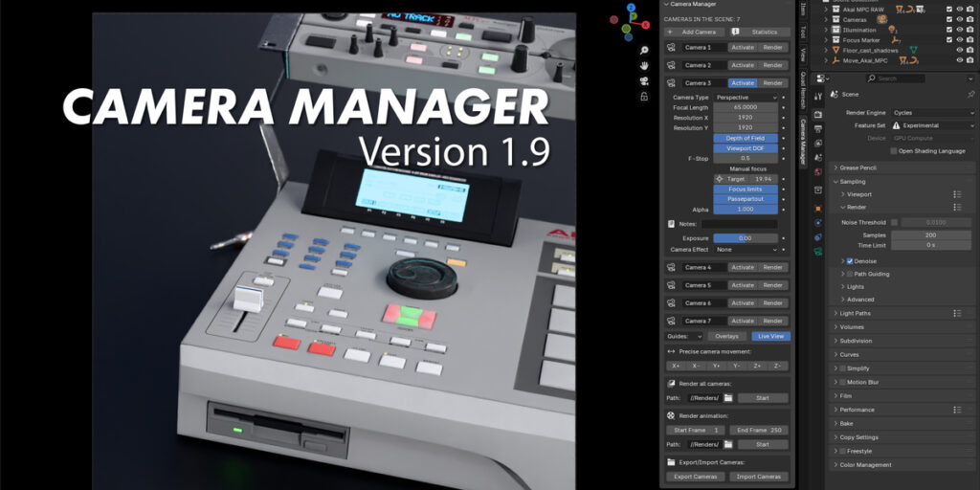Toggle Akai MPC RAW collection checkbox
The height and width of the screenshot is (490, 980).
click(949, 10)
